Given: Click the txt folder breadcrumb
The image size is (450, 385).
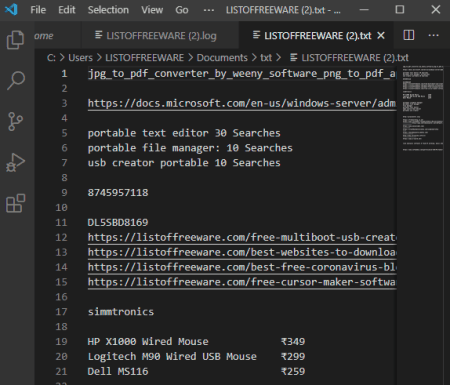Looking at the screenshot, I should [266, 58].
